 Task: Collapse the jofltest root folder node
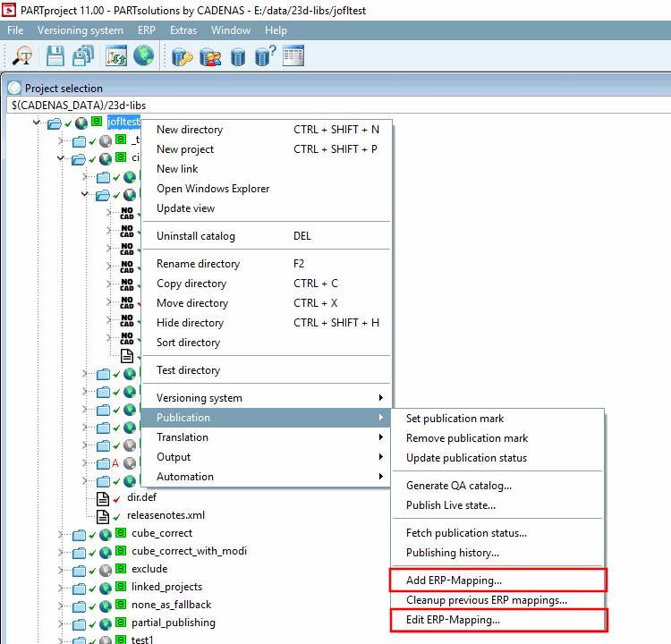point(37,123)
